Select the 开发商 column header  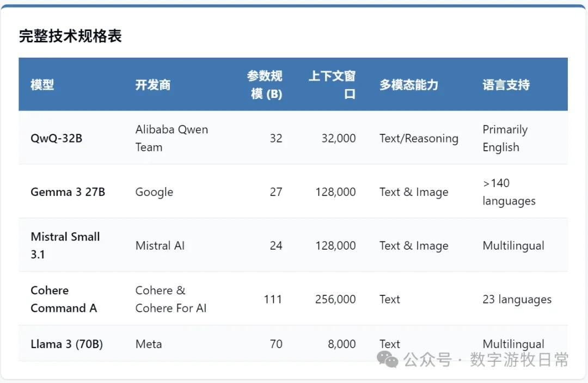coord(152,85)
